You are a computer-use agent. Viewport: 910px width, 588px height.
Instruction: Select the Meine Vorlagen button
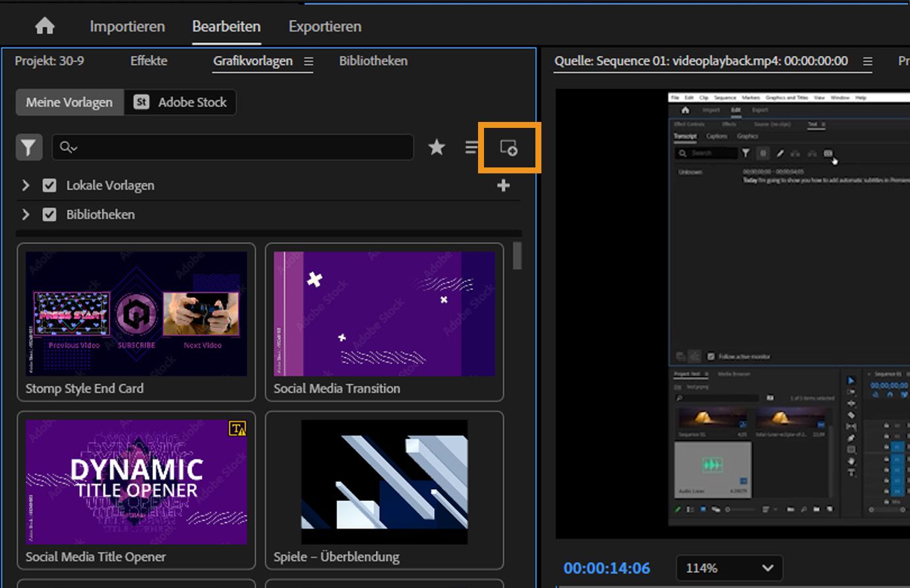click(x=69, y=102)
